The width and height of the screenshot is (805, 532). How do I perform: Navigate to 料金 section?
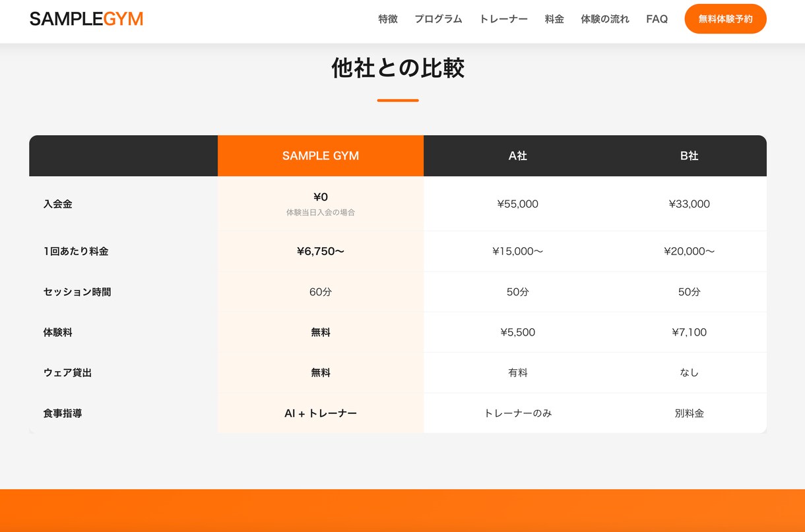coord(554,19)
